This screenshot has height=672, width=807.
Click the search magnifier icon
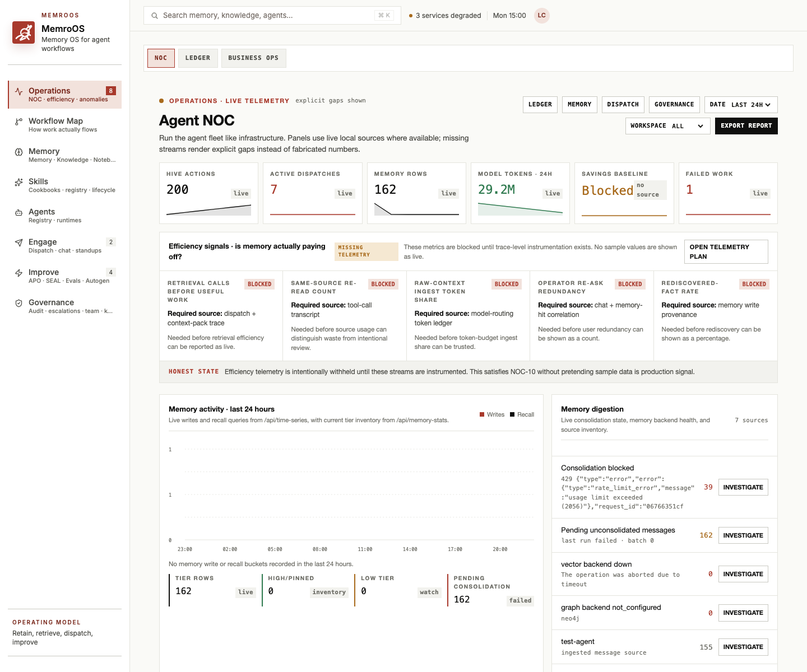pos(155,16)
